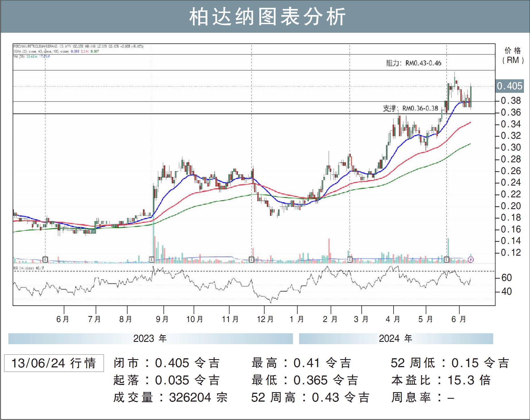Click the support label 支撑: RM0.36-0.38
This screenshot has height=420, width=530.
point(410,108)
